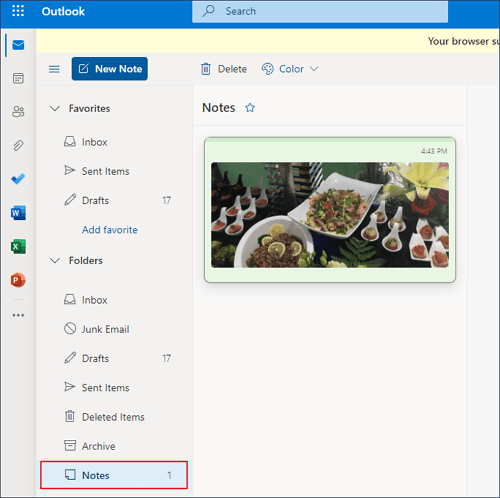The image size is (500, 498).
Task: Click the Color palette icon
Action: coord(267,69)
